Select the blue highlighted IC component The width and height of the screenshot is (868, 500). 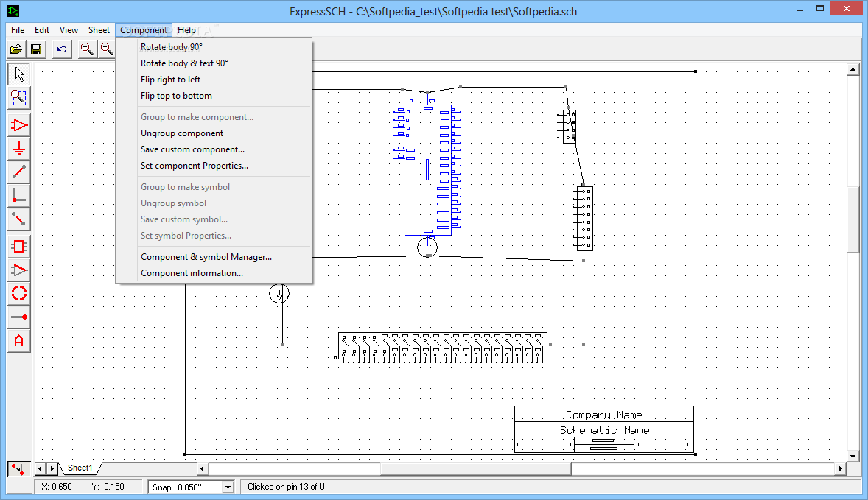point(427,170)
